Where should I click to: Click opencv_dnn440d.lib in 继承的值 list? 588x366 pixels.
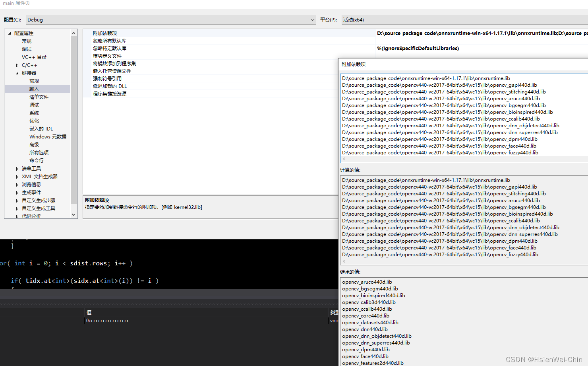(x=365, y=329)
